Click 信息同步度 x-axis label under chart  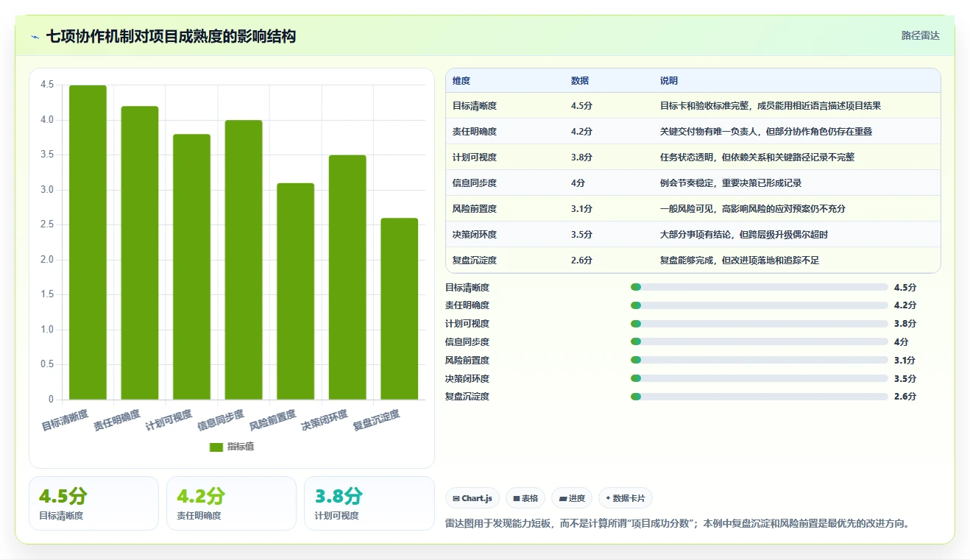(221, 420)
